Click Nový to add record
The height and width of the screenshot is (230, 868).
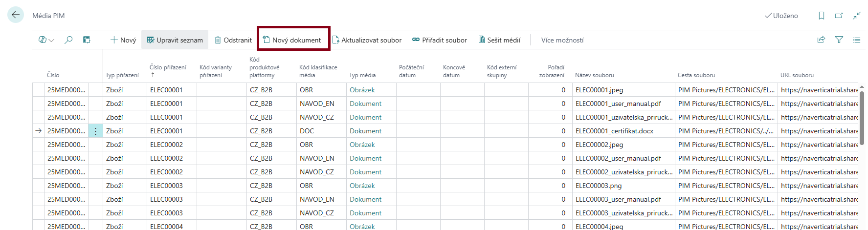[x=123, y=40]
